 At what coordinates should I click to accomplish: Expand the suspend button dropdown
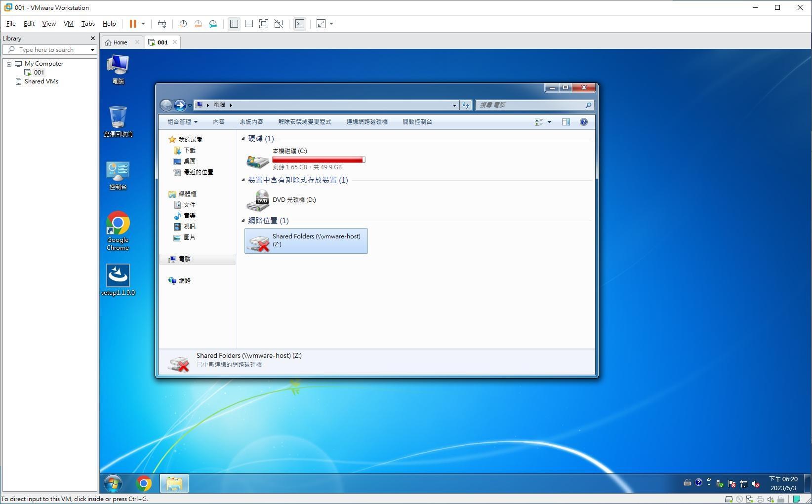click(143, 23)
